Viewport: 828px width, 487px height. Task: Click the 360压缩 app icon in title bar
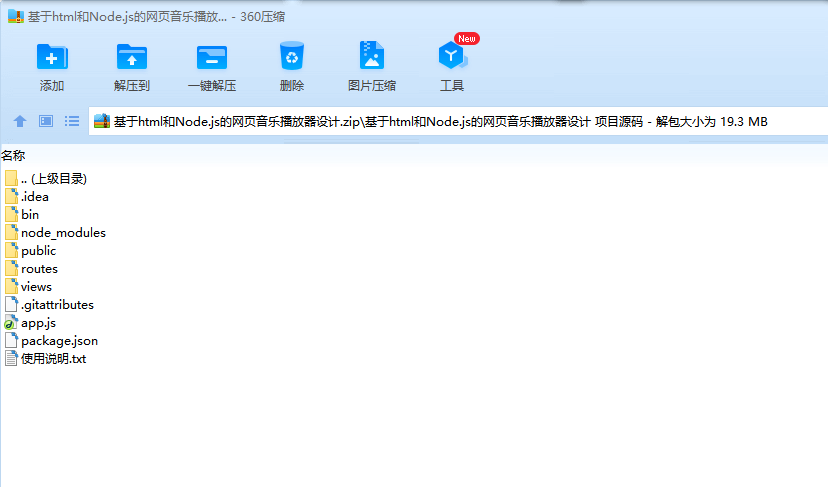coord(16,16)
